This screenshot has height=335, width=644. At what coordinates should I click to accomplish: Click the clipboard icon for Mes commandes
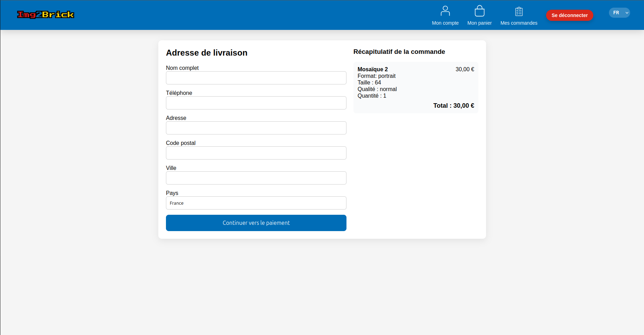[x=519, y=11]
